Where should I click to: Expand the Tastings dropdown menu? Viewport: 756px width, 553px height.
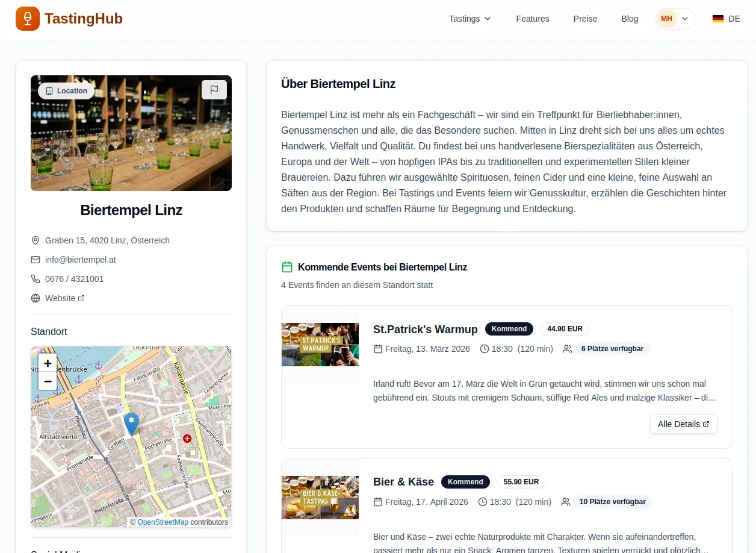pyautogui.click(x=469, y=19)
